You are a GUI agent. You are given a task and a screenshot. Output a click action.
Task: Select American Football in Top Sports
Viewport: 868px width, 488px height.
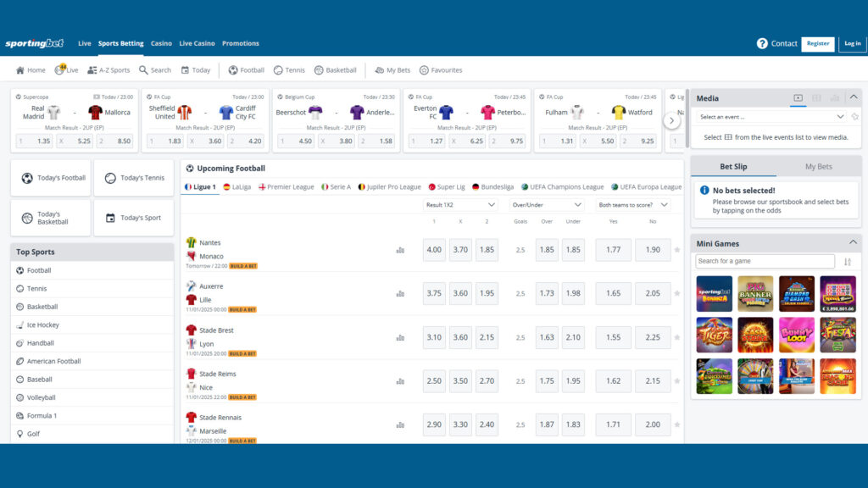[92, 361]
